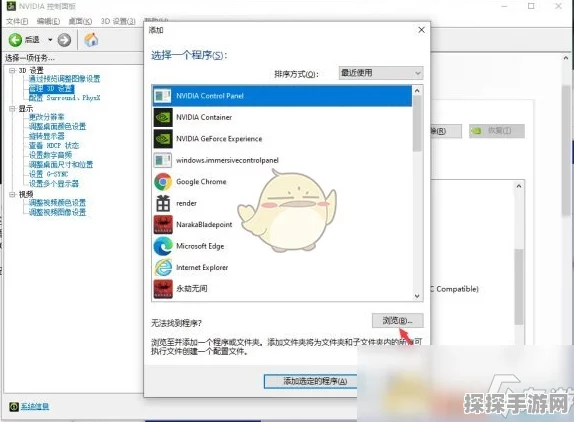Select the Microsoft Edge text label
Screen dimensions: 574x422
pos(200,246)
